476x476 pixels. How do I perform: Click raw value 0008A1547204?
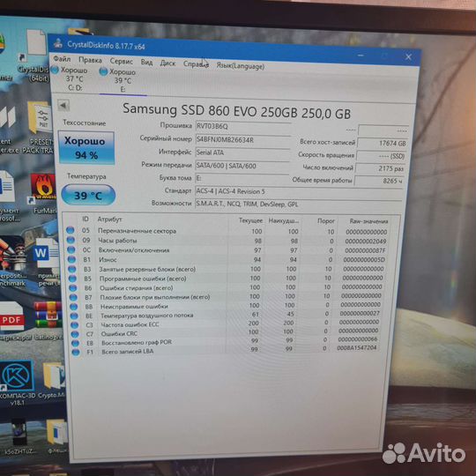point(357,347)
